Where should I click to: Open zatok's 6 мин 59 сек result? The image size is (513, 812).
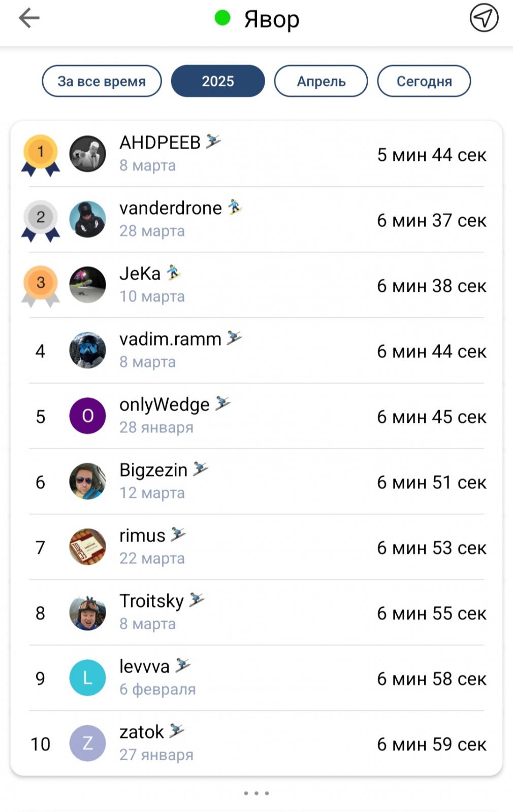[432, 744]
